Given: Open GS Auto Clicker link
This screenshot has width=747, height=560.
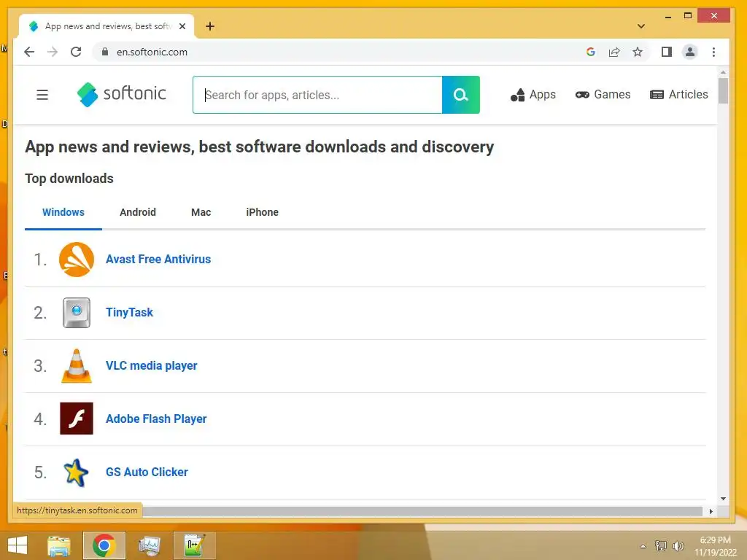Looking at the screenshot, I should click(147, 472).
